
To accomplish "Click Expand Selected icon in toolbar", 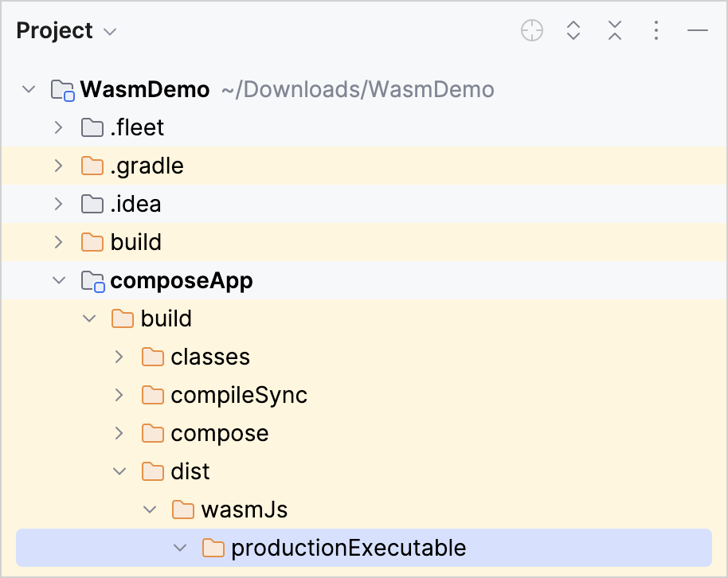I will click(x=573, y=30).
